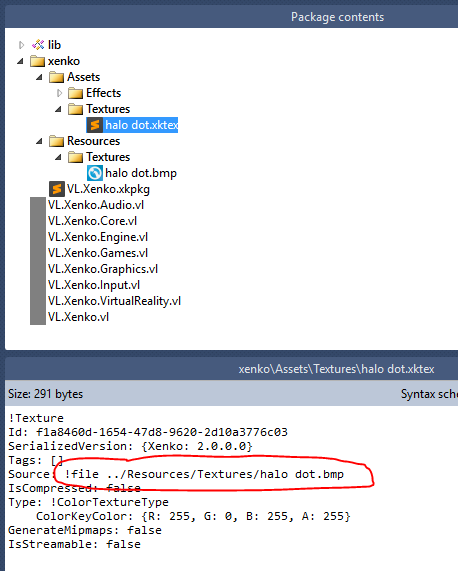Click the halo dot.bmp image icon

click(95, 173)
